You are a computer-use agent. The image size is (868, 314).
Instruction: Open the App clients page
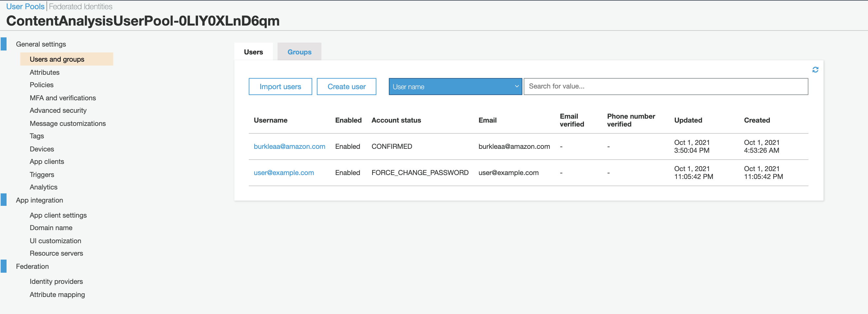46,162
